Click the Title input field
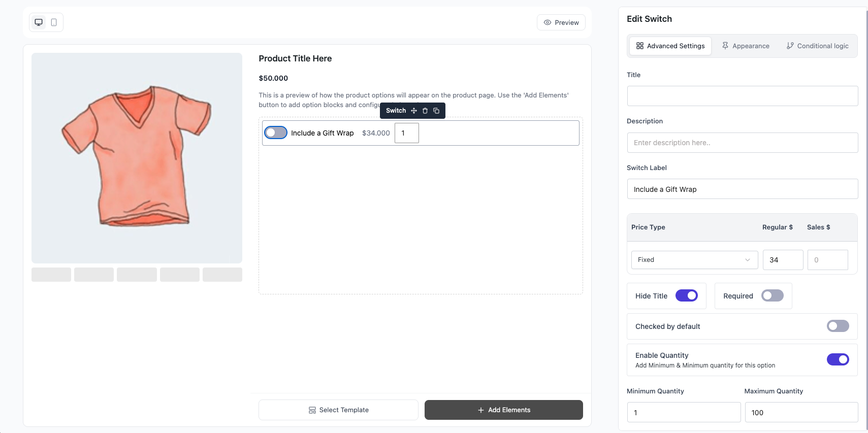 coord(743,96)
